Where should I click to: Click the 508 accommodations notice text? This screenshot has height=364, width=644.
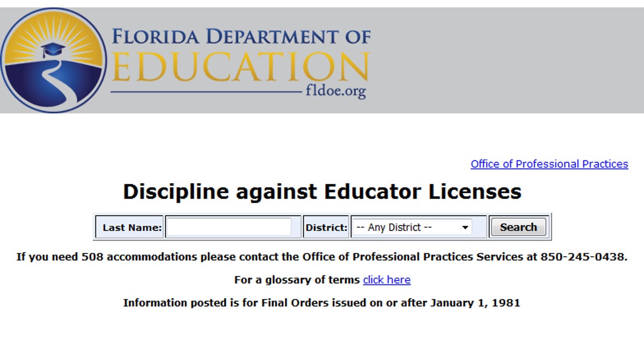coord(322,257)
